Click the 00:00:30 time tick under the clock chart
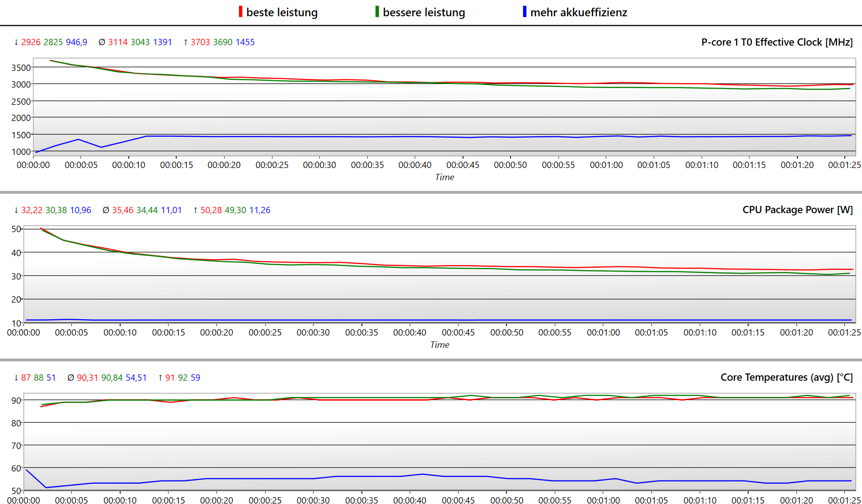862x504 pixels. coord(319,165)
